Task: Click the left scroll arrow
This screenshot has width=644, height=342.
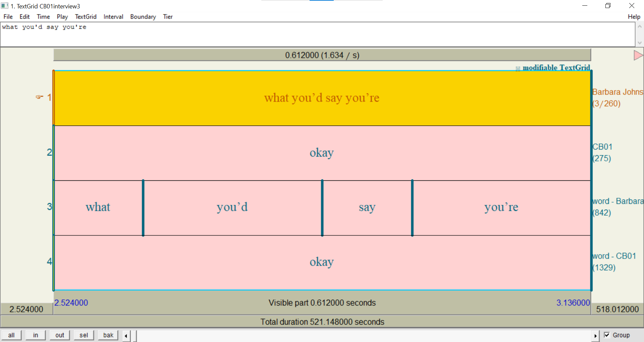Action: 126,336
